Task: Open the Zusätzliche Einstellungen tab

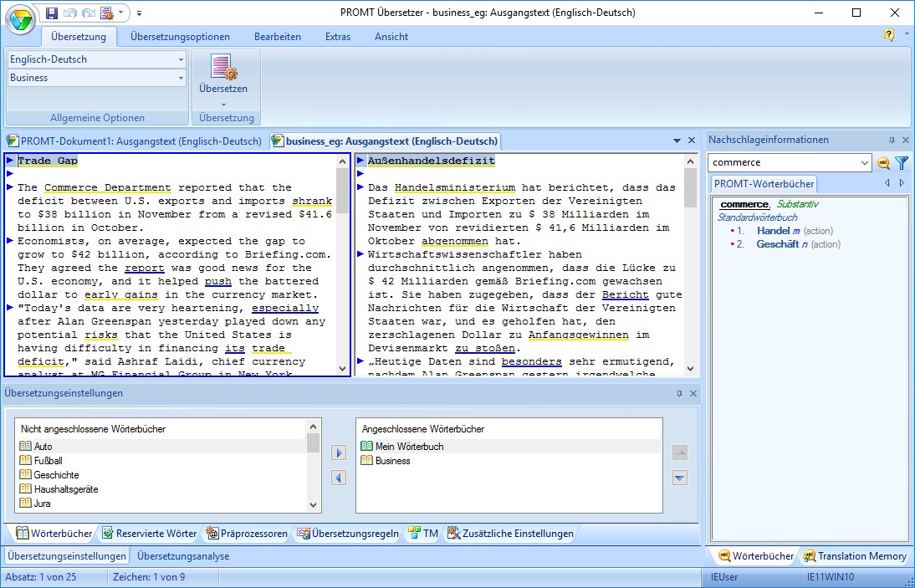Action: (x=510, y=533)
